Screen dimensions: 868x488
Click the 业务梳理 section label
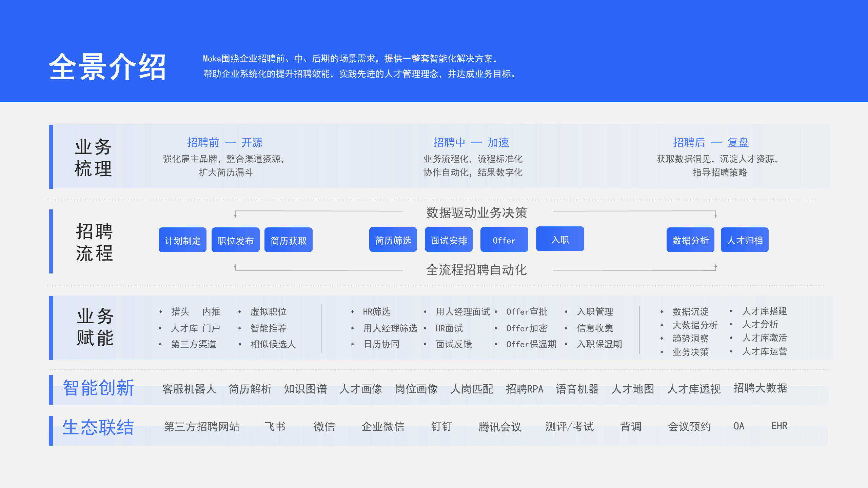coord(93,157)
